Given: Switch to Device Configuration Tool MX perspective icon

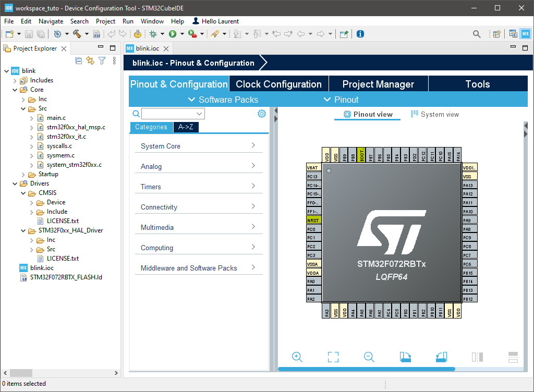Looking at the screenshot, I should click(526, 34).
